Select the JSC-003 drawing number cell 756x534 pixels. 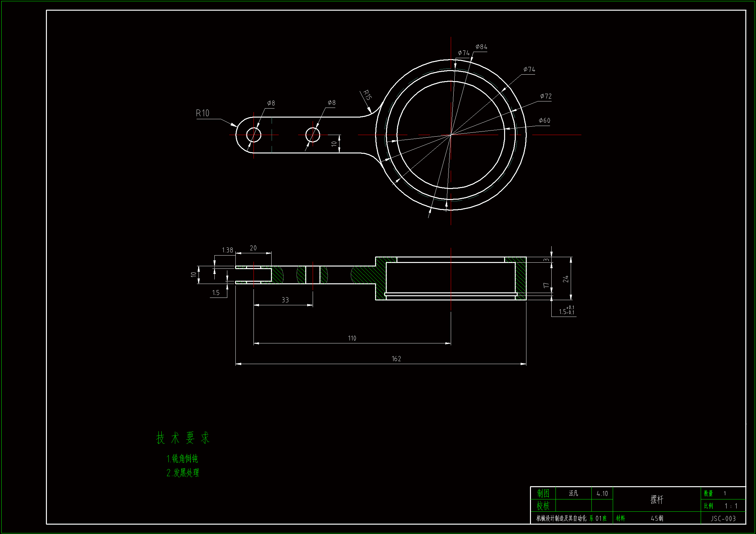pyautogui.click(x=723, y=518)
